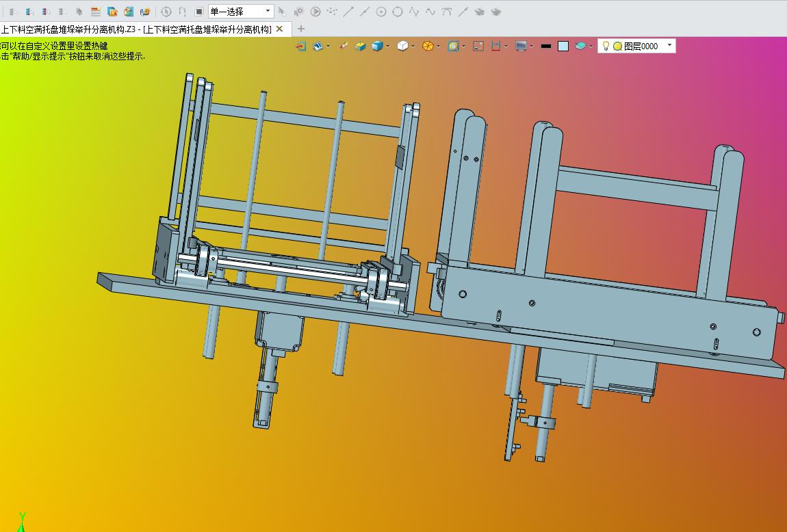Expand the view orientation dropdown arrow

328,46
